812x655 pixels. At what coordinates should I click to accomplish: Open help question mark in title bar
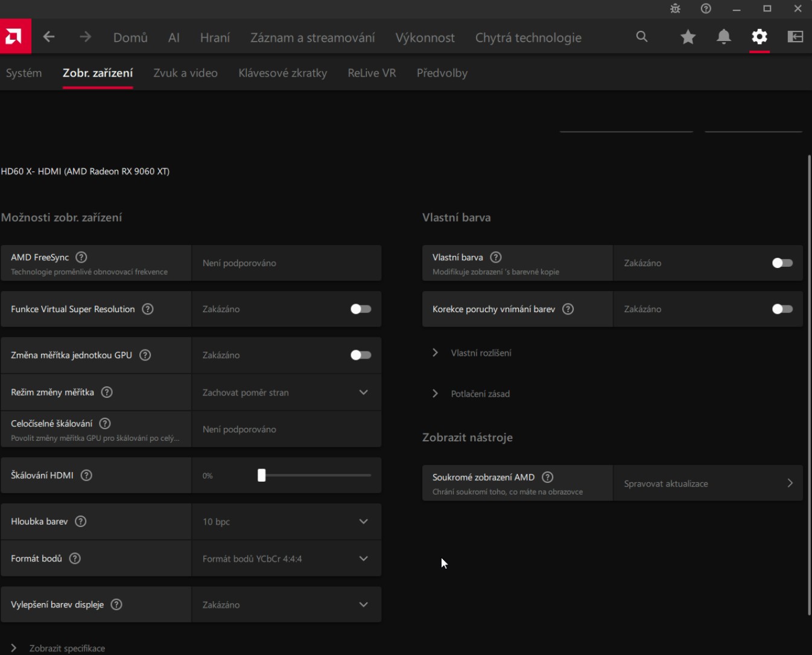706,8
